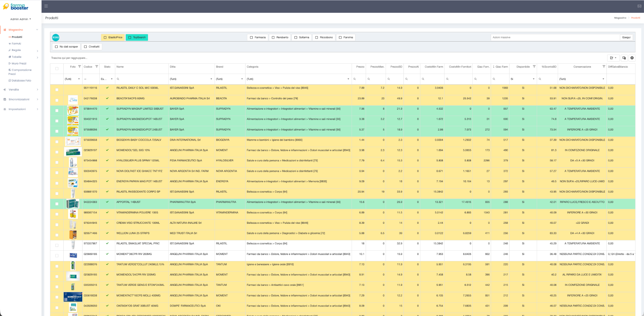Click the search icon in Giac Forn. filter
This screenshot has width=644, height=316.
coord(475,79)
